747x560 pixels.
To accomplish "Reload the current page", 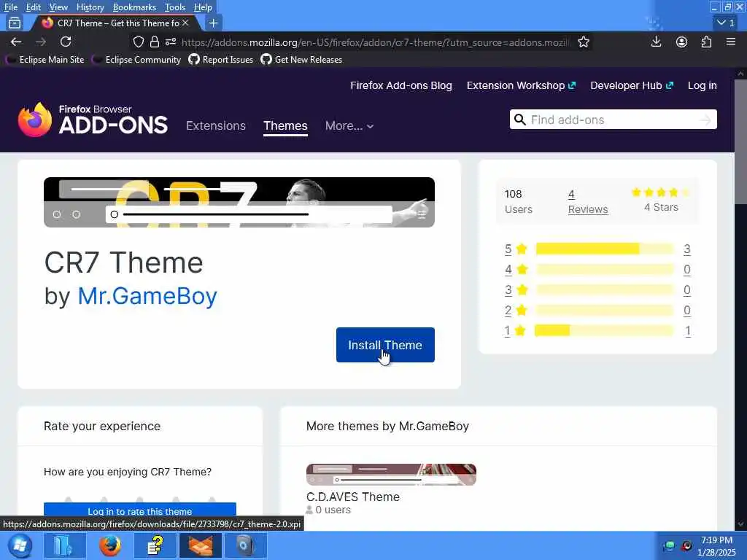I will [x=66, y=42].
